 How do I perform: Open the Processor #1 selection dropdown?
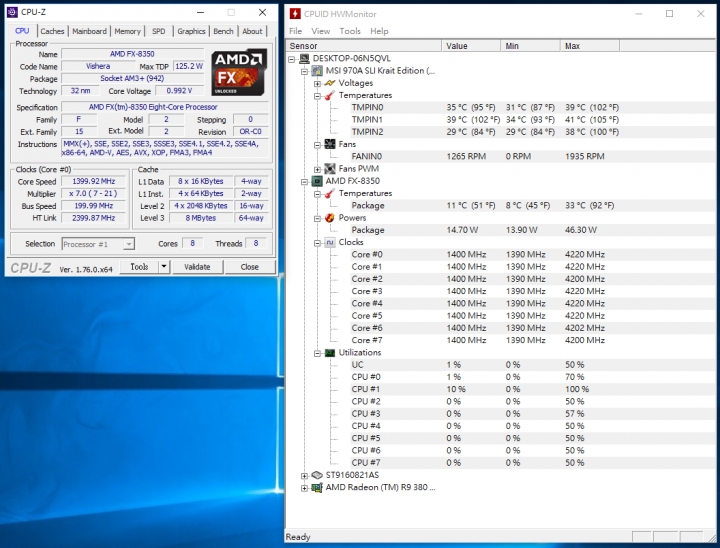tap(129, 244)
